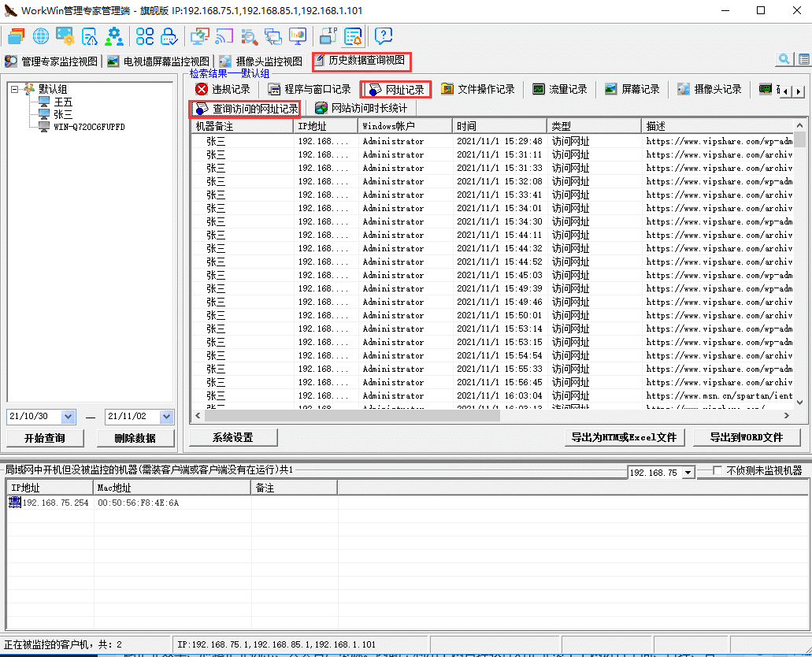Click the list-with-bell alert toolbar icon

tap(353, 36)
